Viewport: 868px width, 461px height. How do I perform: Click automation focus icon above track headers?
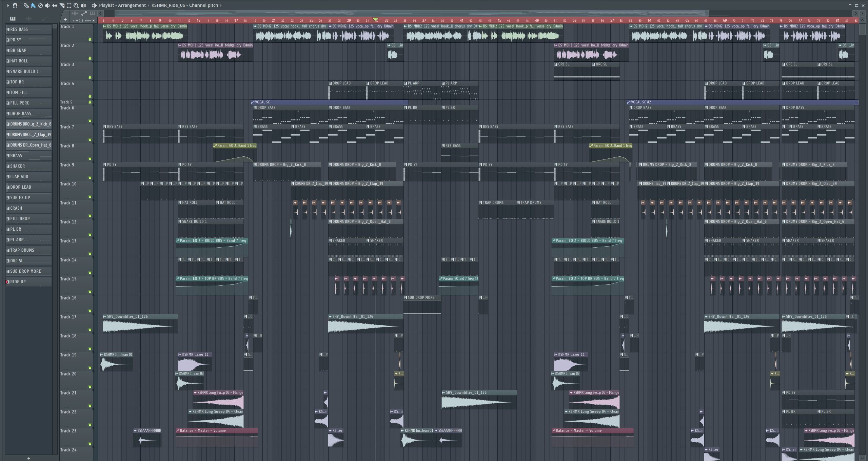(84, 14)
